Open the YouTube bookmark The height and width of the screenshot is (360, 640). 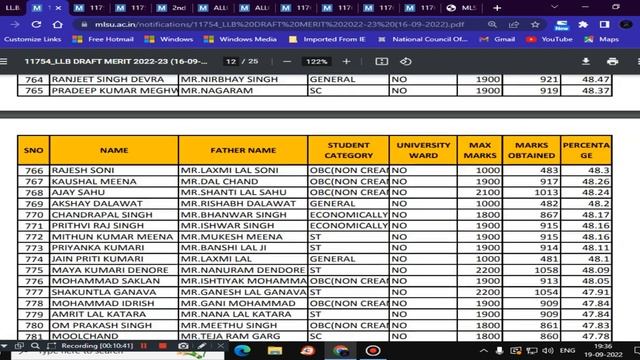(549, 39)
